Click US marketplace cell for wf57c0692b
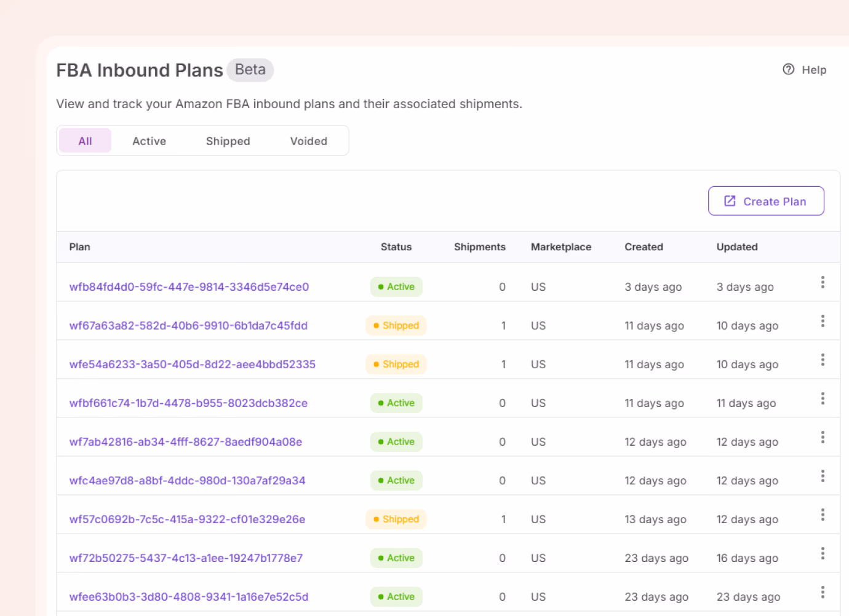 (x=538, y=519)
